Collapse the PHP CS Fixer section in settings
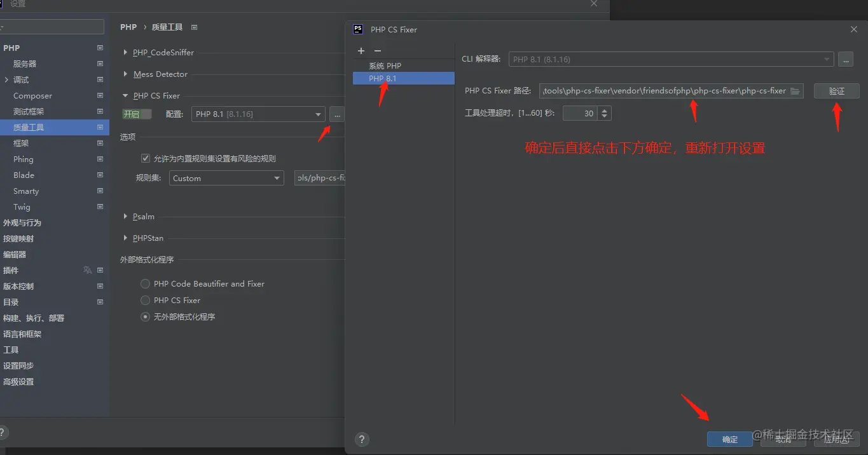This screenshot has height=455, width=868. [125, 96]
